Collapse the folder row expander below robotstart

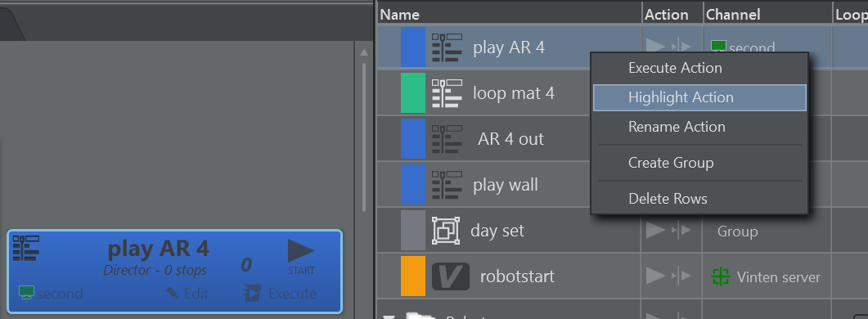389,317
